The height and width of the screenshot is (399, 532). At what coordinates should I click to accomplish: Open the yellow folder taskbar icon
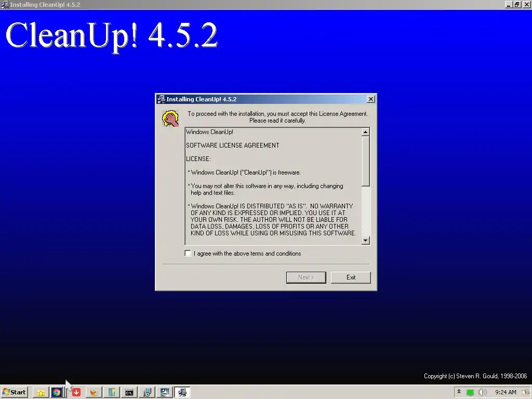[41, 393]
